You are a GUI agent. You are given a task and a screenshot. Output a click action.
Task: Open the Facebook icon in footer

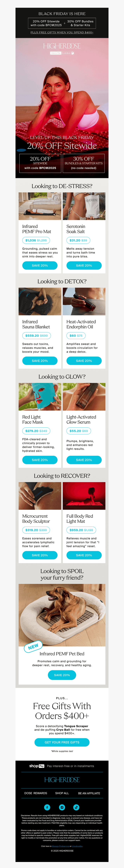click(x=47, y=807)
